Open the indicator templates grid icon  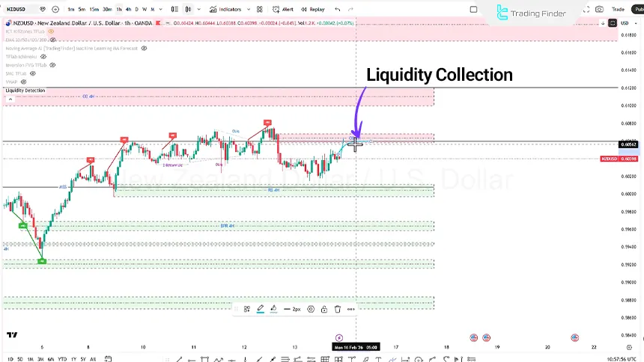(x=260, y=9)
